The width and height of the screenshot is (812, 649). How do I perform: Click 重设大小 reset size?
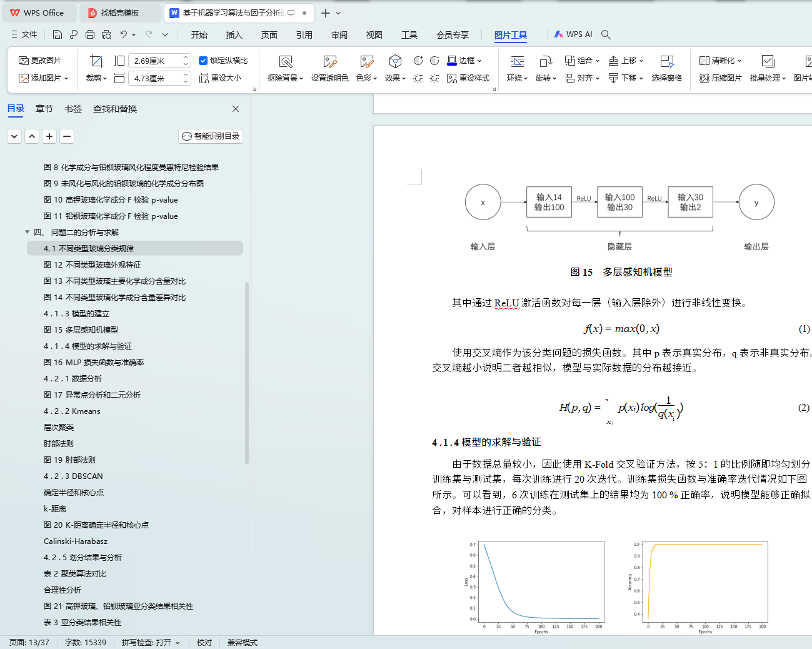coord(220,78)
